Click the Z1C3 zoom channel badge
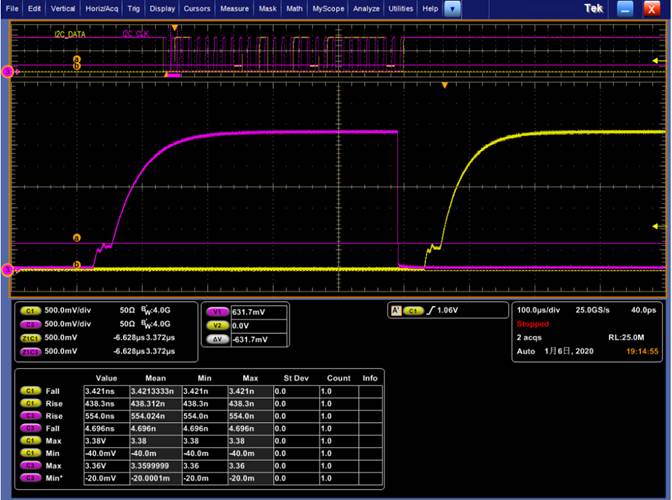The width and height of the screenshot is (672, 500). point(28,351)
